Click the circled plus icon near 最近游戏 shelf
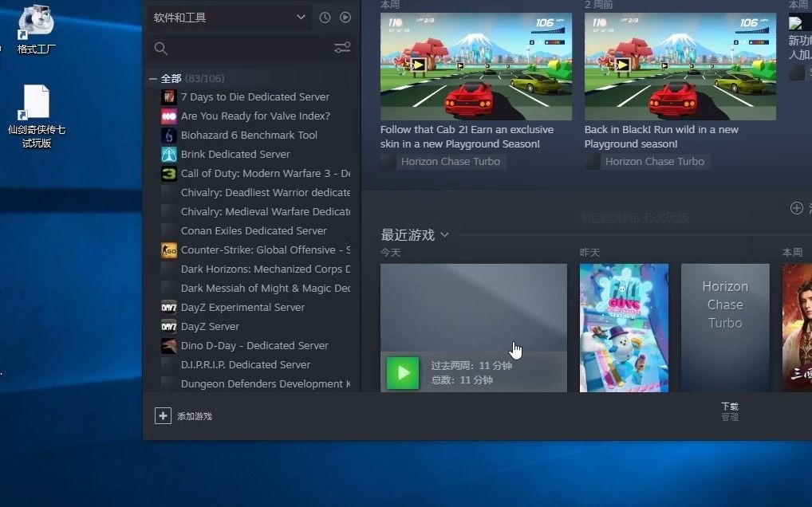The height and width of the screenshot is (507, 812). pyautogui.click(x=795, y=207)
